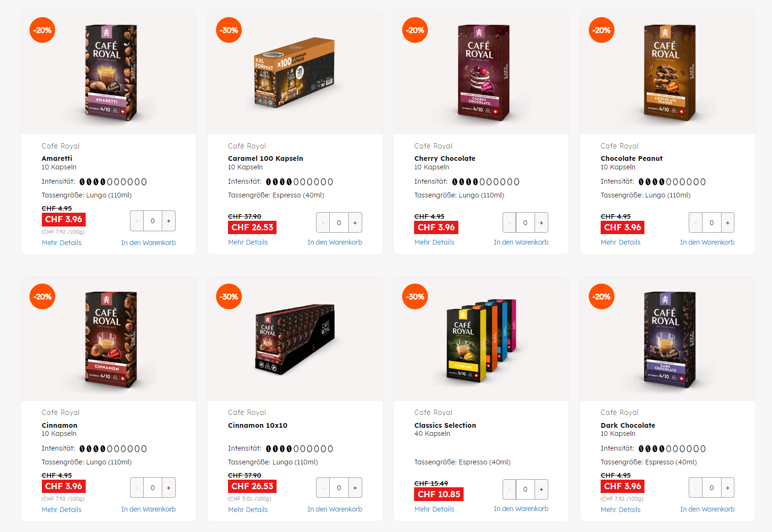772x532 pixels.
Task: Increase Dark Chocolate quantity with plus button
Action: pyautogui.click(x=727, y=488)
